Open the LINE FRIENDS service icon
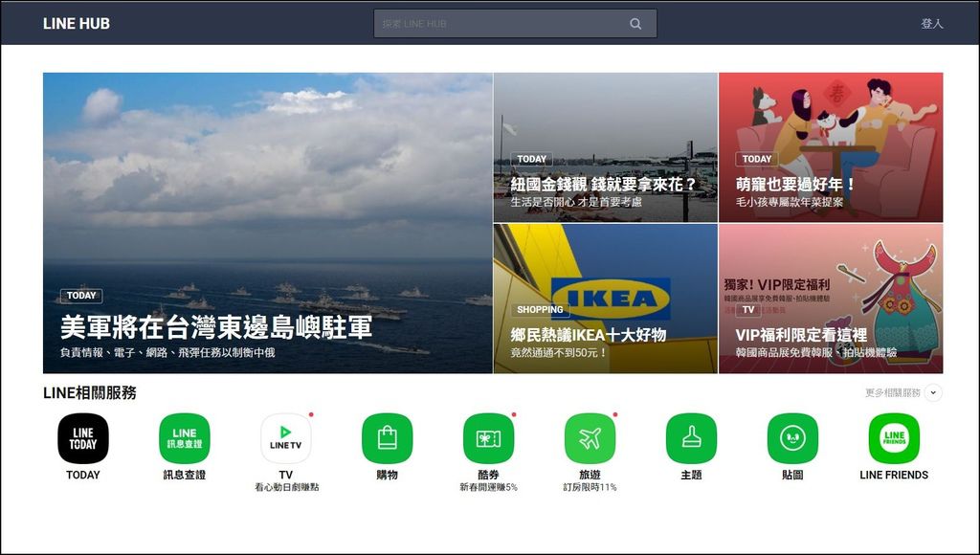 [x=894, y=438]
